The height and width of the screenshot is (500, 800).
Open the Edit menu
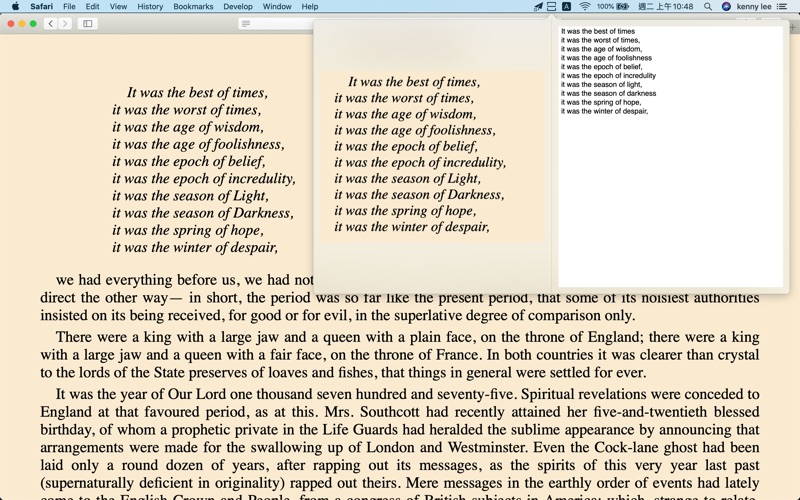click(92, 7)
